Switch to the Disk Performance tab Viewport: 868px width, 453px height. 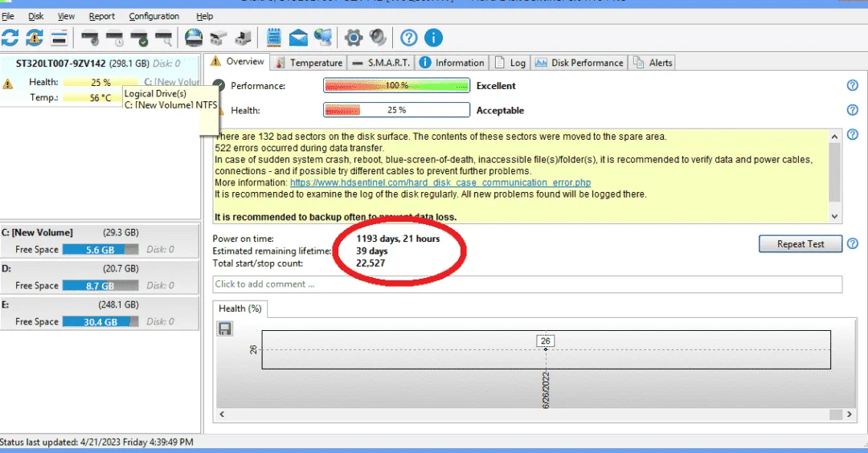tap(579, 63)
